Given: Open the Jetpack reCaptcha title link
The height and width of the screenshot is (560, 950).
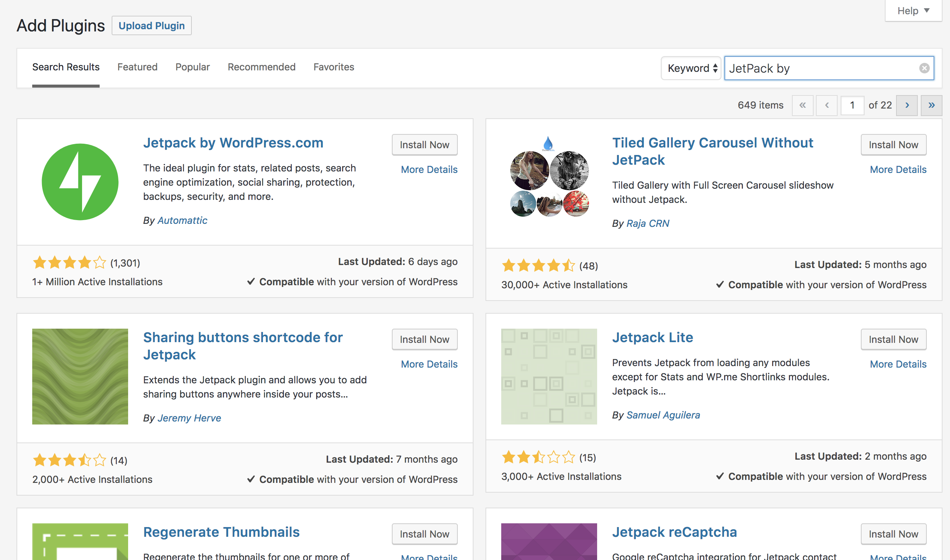Looking at the screenshot, I should 674,532.
